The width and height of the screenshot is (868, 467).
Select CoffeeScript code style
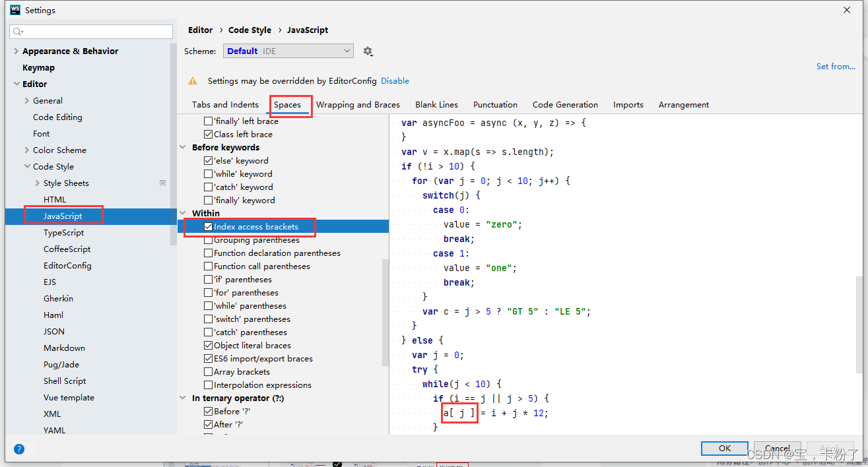tap(67, 249)
